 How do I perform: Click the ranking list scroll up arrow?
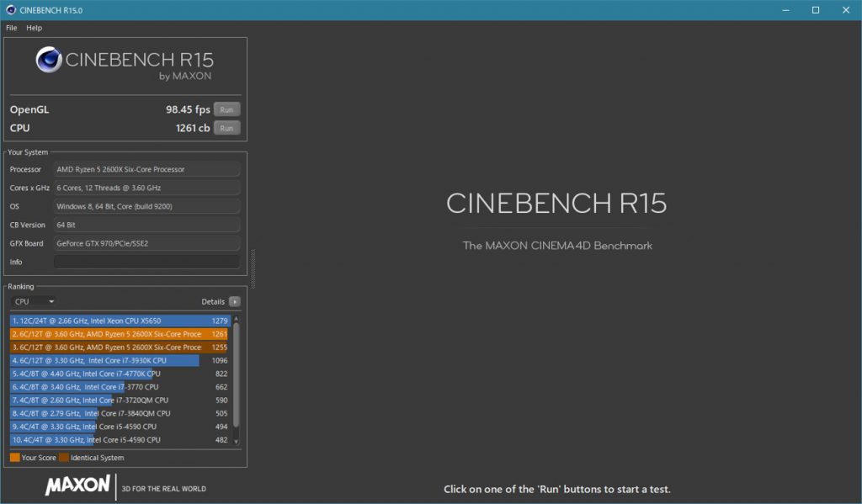pos(237,318)
